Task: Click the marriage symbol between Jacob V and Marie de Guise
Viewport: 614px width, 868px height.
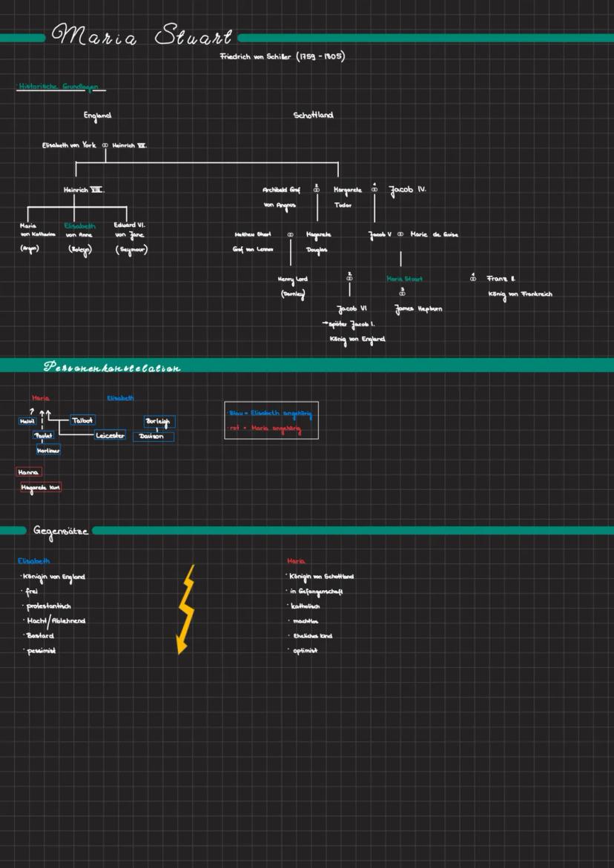Action: [x=400, y=235]
